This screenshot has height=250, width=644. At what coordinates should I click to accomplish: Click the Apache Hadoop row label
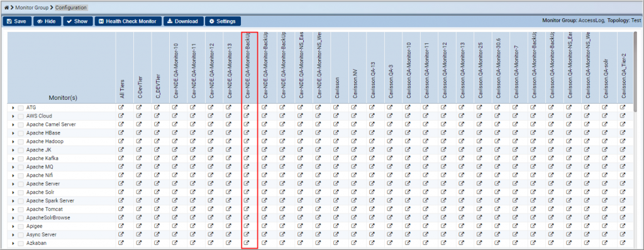click(45, 141)
